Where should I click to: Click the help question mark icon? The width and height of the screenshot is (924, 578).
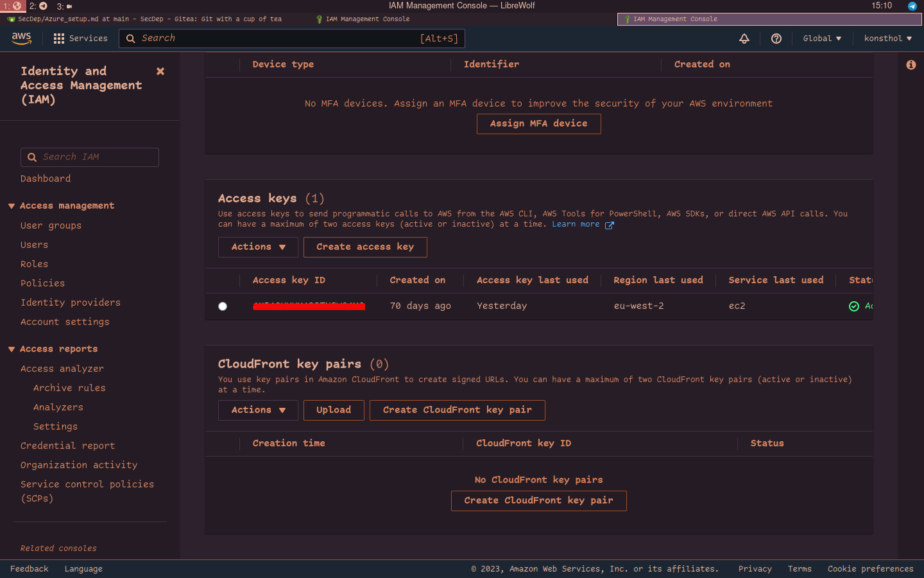(x=776, y=39)
